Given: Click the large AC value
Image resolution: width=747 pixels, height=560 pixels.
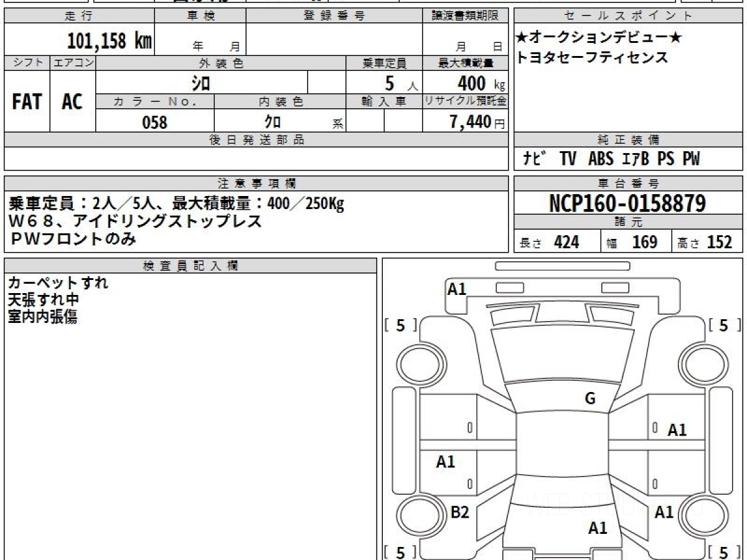Looking at the screenshot, I should point(72,101).
